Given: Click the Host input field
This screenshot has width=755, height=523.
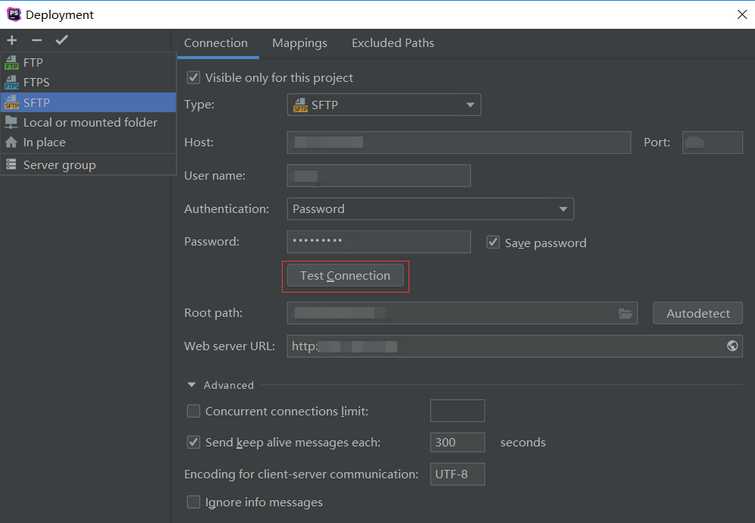Looking at the screenshot, I should (x=459, y=143).
